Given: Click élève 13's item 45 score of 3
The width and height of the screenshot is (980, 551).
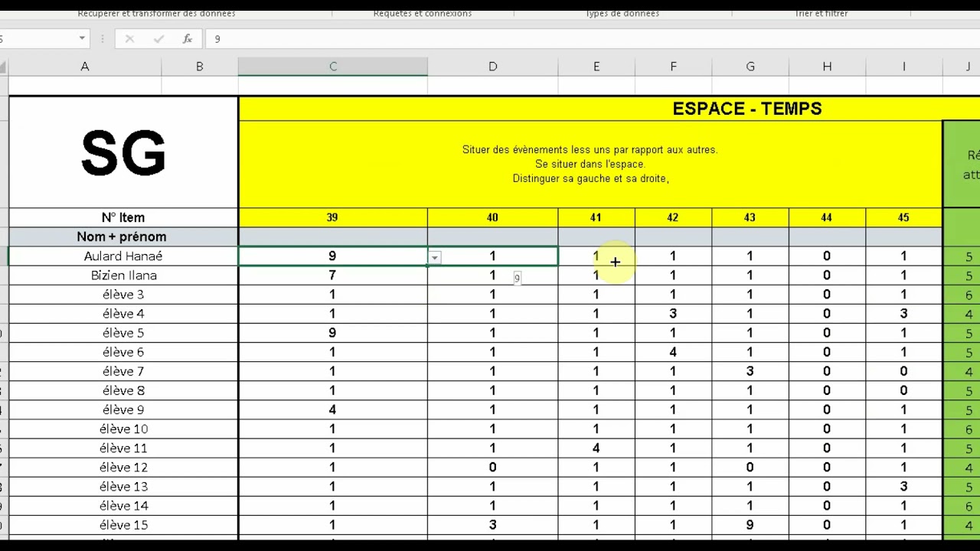Looking at the screenshot, I should 904,486.
